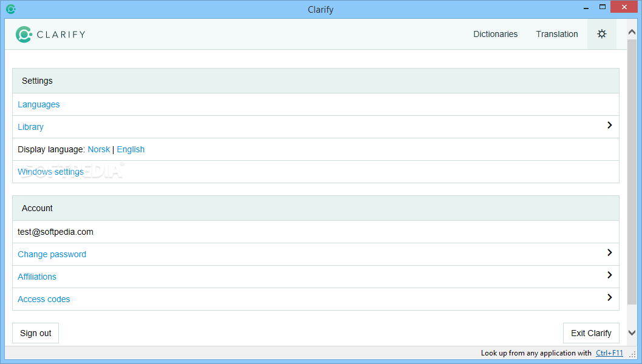Expand the Library row chevron
The height and width of the screenshot is (364, 642).
tap(609, 125)
